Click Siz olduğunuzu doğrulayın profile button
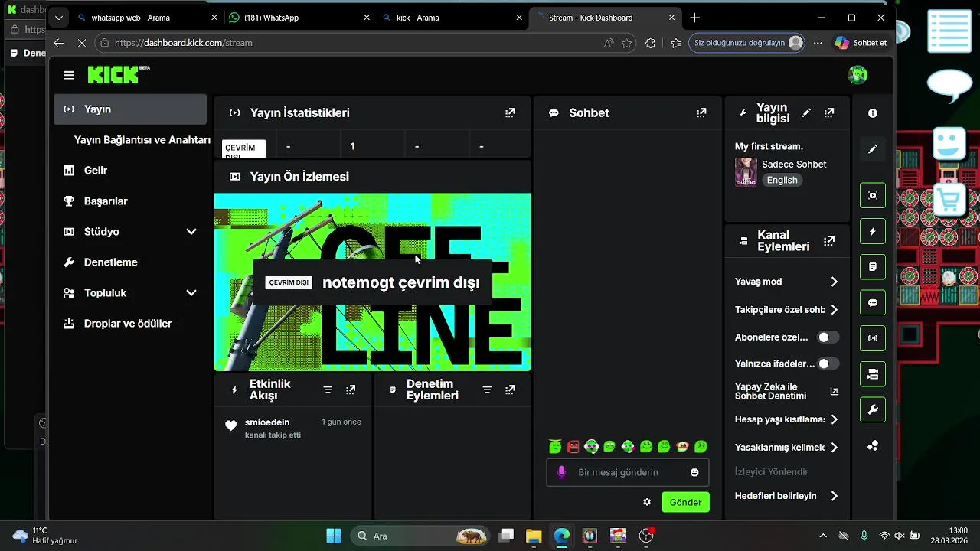980x551 pixels. coord(748,43)
